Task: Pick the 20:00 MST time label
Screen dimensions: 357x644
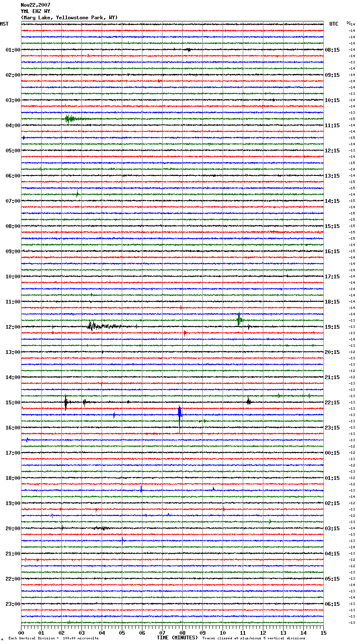Action: point(13,529)
